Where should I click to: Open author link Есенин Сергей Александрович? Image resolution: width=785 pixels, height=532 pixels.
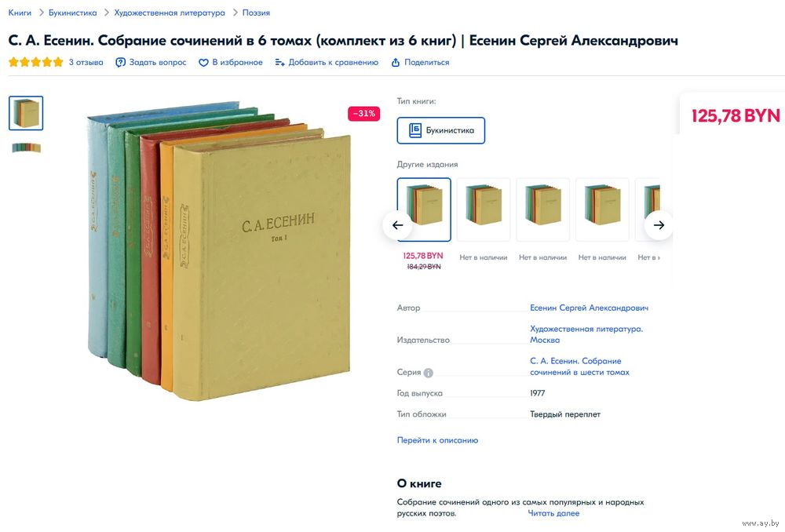589,308
